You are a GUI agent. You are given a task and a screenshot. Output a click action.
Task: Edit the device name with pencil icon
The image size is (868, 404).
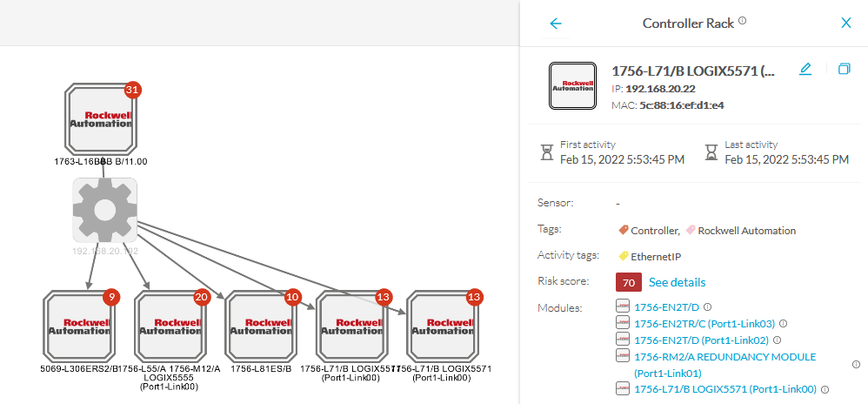(x=805, y=70)
